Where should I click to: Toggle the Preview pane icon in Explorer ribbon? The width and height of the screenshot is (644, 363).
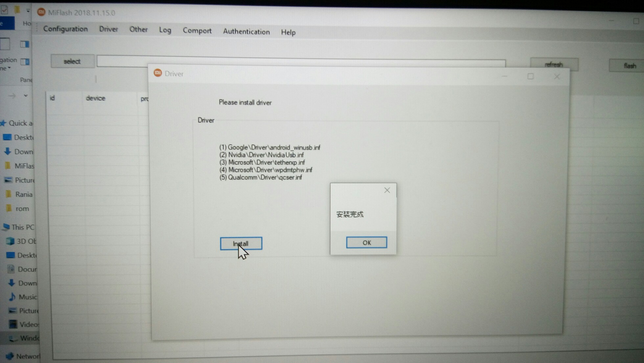[x=25, y=44]
